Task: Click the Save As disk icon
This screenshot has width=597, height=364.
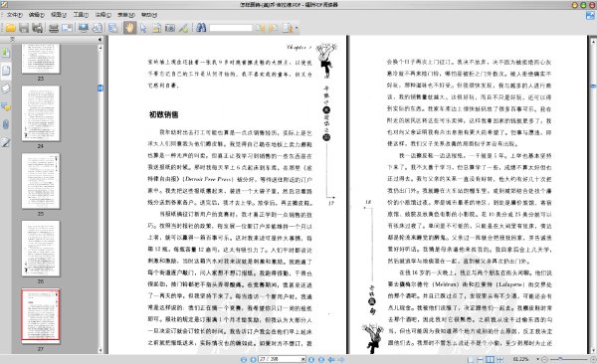Action: tap(37, 28)
